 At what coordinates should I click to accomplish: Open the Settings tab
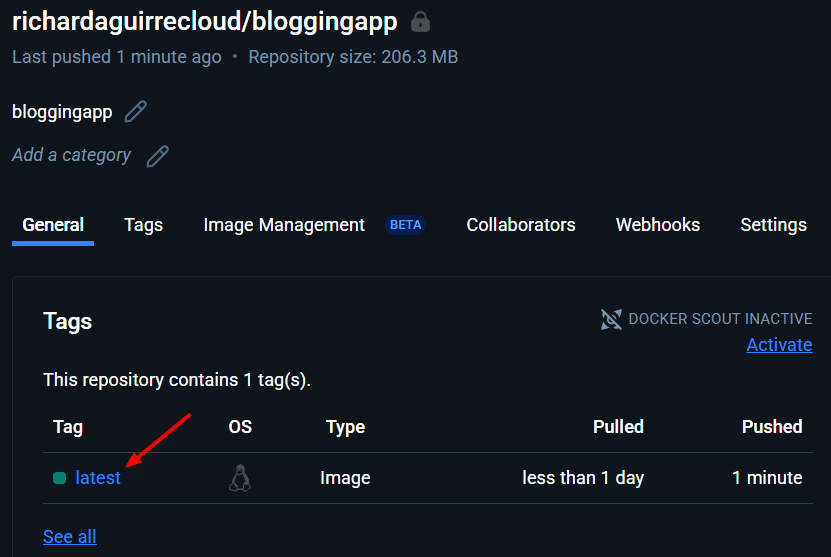click(x=773, y=225)
